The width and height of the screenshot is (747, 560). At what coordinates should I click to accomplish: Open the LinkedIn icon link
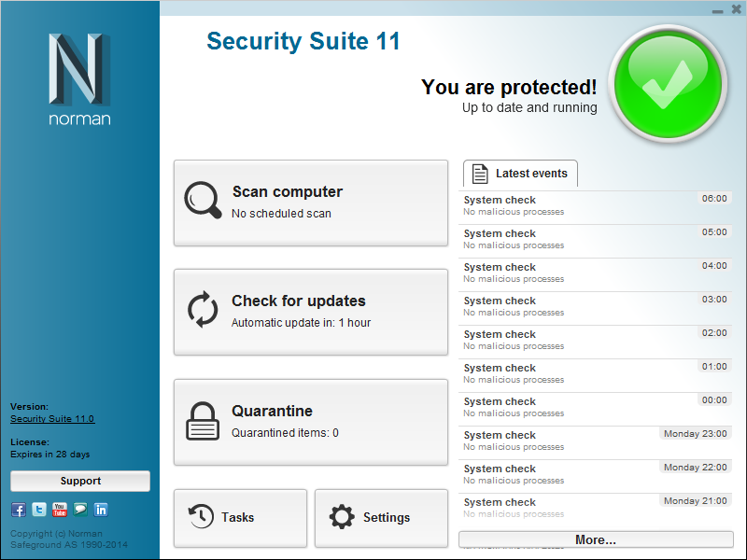[x=101, y=510]
